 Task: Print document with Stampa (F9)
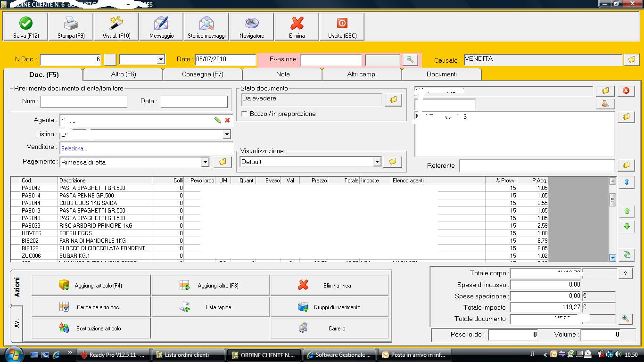coord(71,24)
